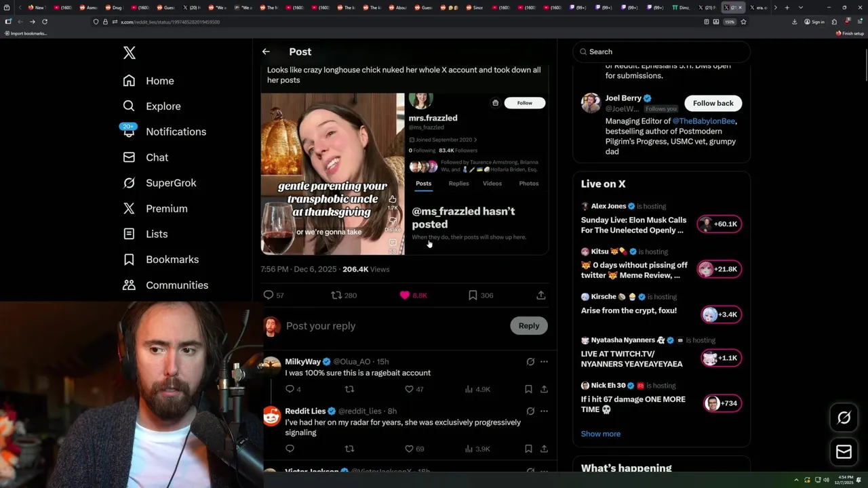Screen dimensions: 868x488
Task: Open Lists from the sidebar
Action: pos(145,234)
